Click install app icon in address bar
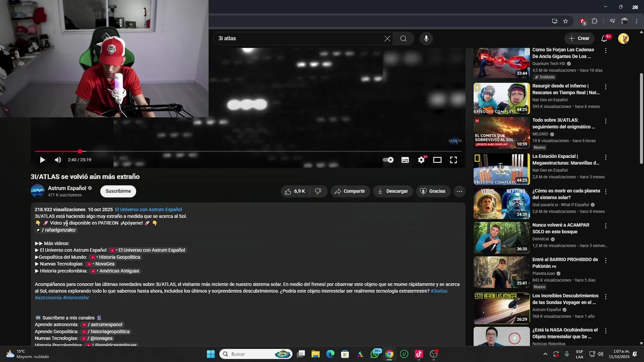The image size is (644, 362). pyautogui.click(x=554, y=21)
